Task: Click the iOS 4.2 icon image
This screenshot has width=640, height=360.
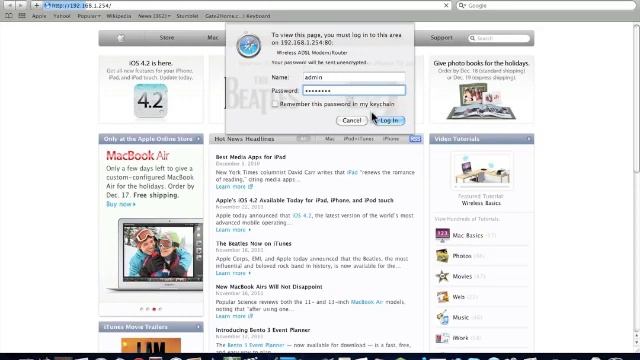Action: [151, 100]
